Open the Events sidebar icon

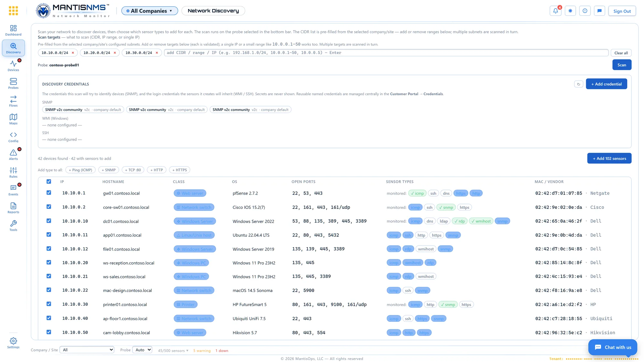coord(13,190)
